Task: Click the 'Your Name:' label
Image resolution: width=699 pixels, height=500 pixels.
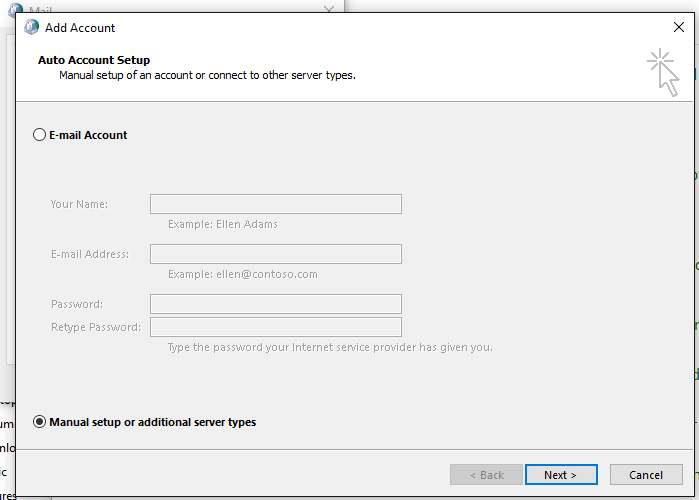Action: 79,204
